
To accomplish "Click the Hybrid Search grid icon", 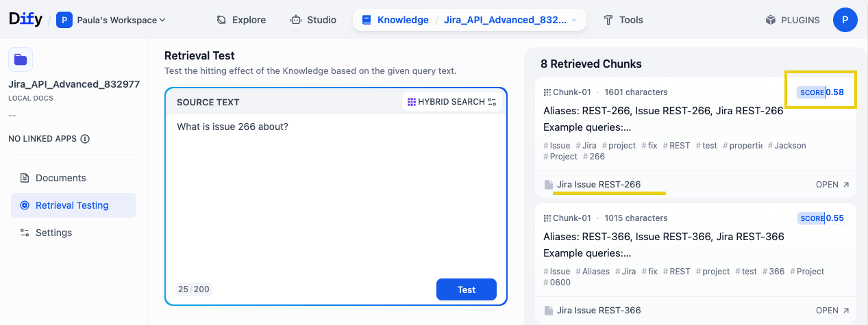I will (x=411, y=102).
